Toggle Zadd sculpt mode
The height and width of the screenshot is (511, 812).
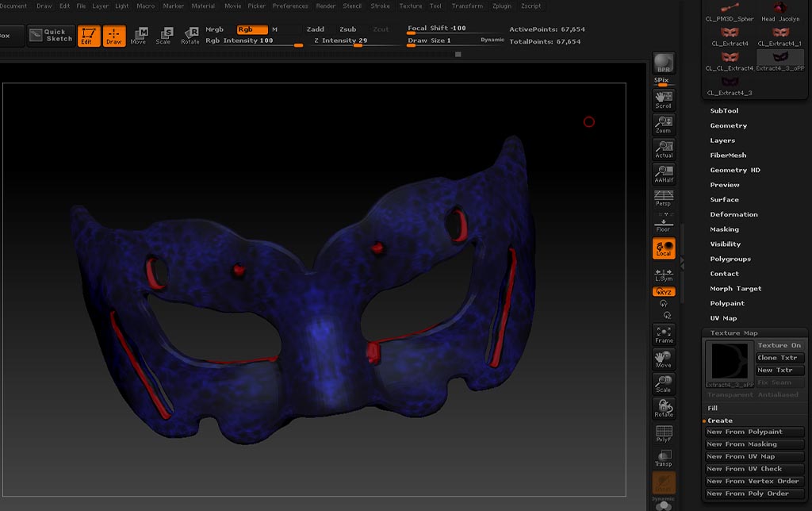click(x=316, y=29)
